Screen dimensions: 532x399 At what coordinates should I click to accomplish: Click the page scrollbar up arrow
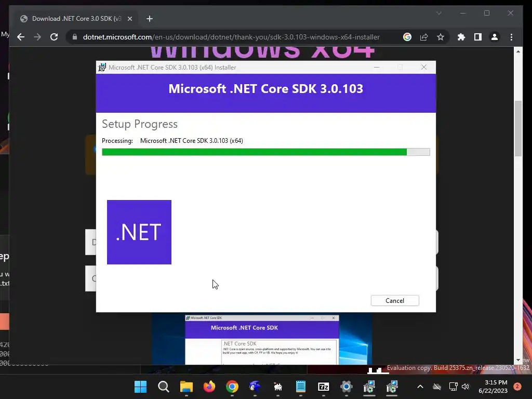tap(518, 51)
